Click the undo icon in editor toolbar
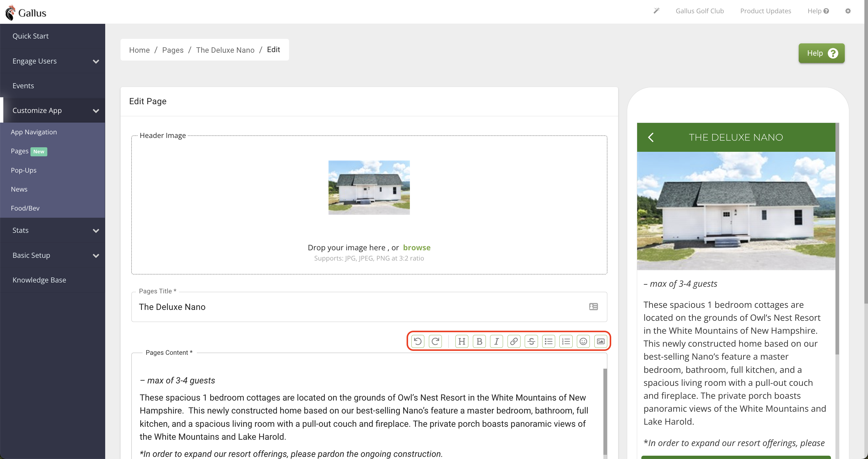 [x=417, y=341]
